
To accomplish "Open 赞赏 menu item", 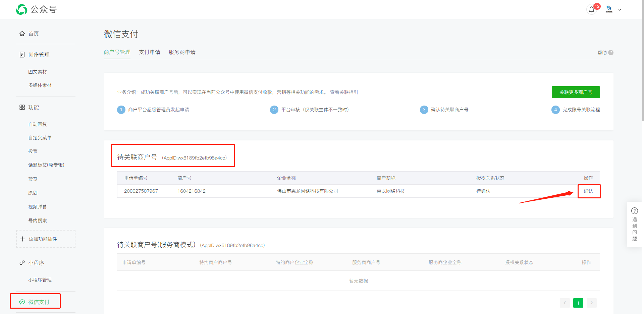I will [x=33, y=179].
